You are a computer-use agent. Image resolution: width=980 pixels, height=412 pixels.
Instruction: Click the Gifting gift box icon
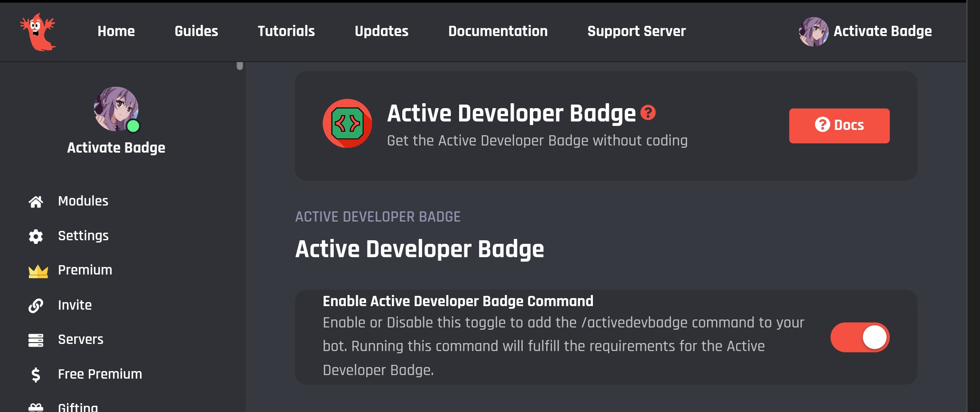pyautogui.click(x=36, y=408)
